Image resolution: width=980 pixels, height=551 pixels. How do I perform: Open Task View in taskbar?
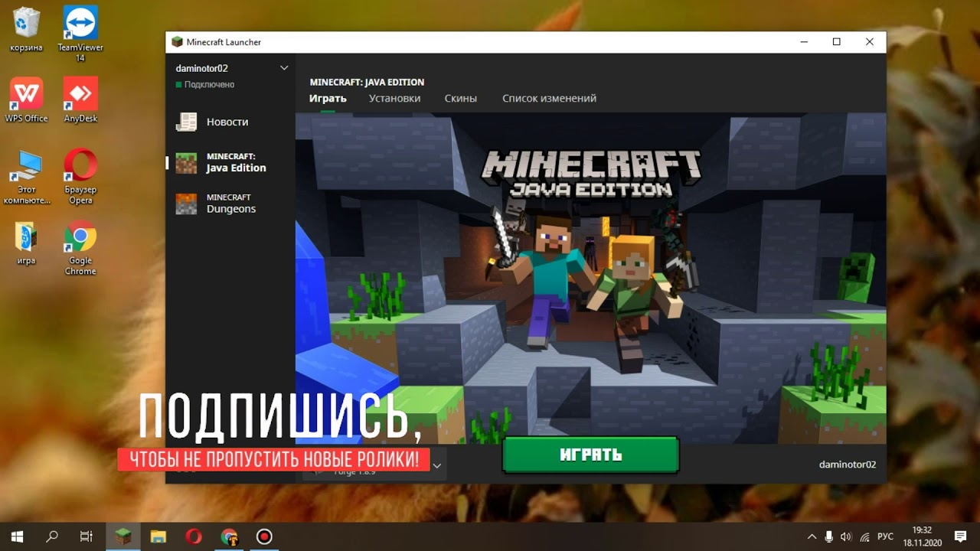pyautogui.click(x=87, y=536)
